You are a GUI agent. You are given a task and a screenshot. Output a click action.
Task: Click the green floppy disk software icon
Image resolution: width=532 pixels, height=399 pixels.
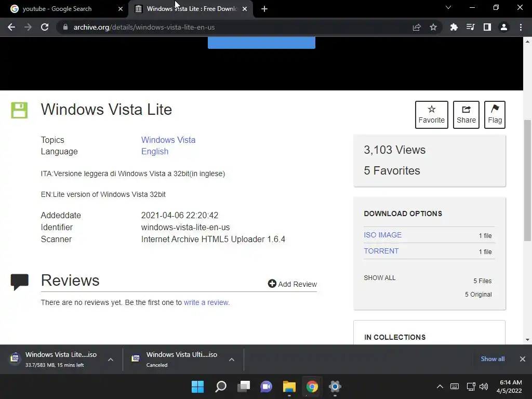coord(19,110)
